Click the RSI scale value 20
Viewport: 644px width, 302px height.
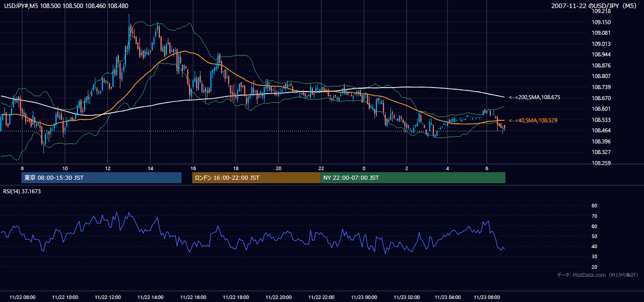point(594,267)
